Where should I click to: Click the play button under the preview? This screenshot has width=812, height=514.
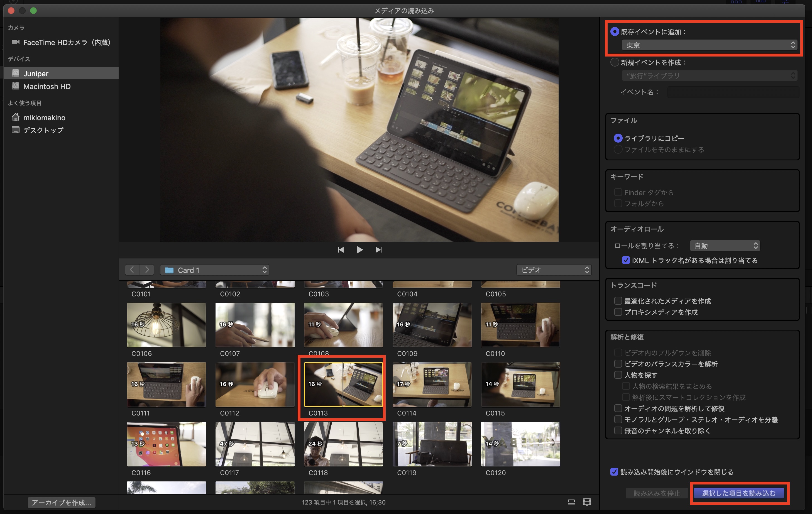point(359,249)
